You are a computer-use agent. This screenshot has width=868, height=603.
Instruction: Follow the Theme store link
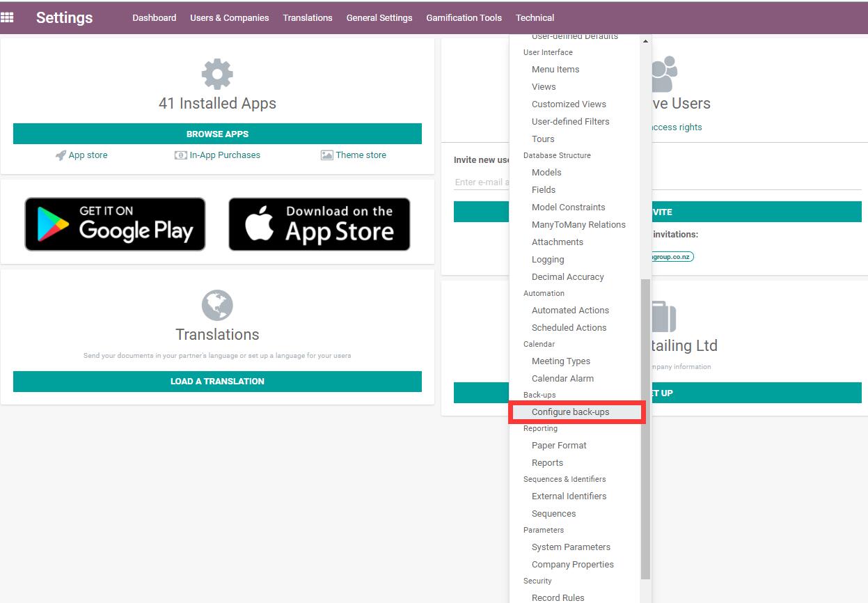coord(361,155)
